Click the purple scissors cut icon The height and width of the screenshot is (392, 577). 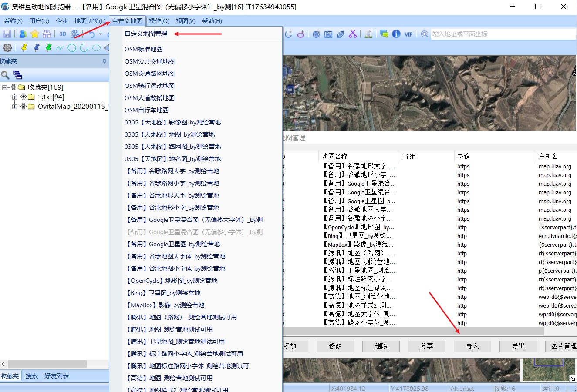[353, 34]
